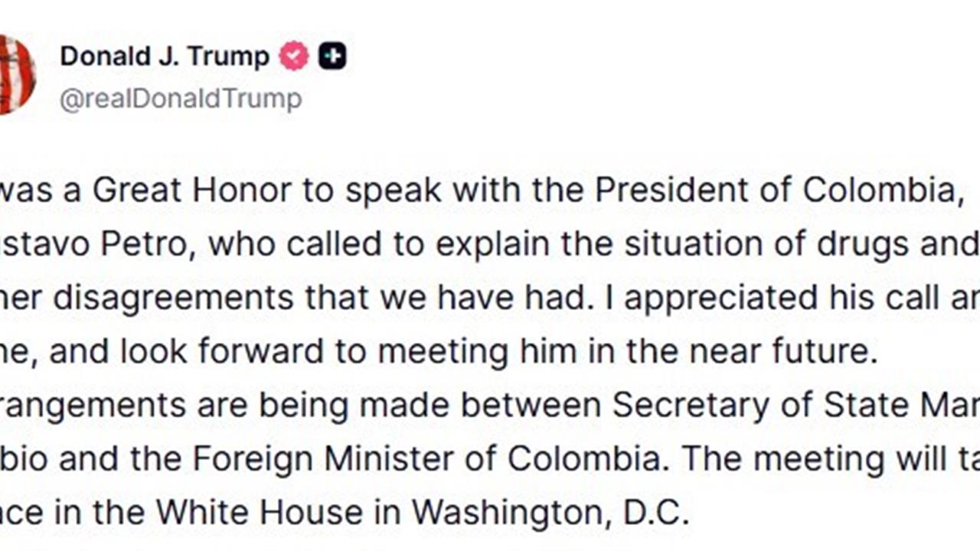Open the profile avatar picture
The image size is (980, 551).
15,74
